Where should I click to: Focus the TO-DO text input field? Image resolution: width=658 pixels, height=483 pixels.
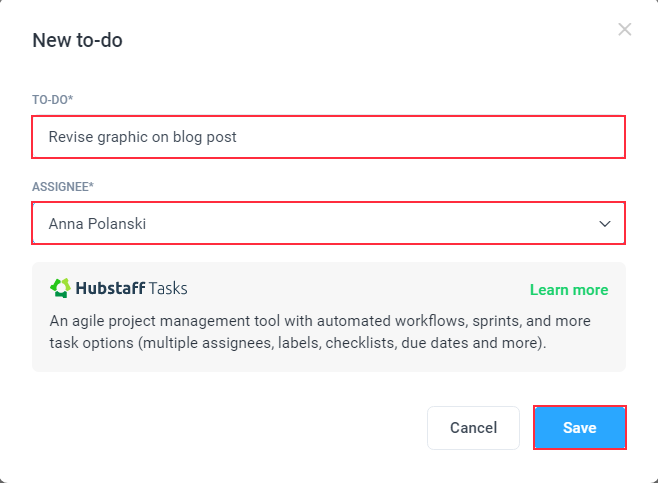[x=329, y=137]
